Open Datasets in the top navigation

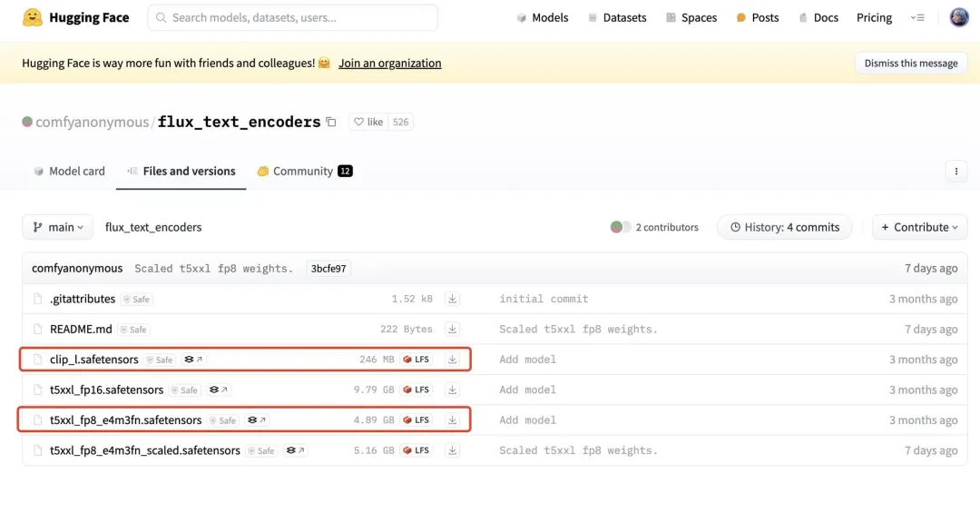pos(618,17)
